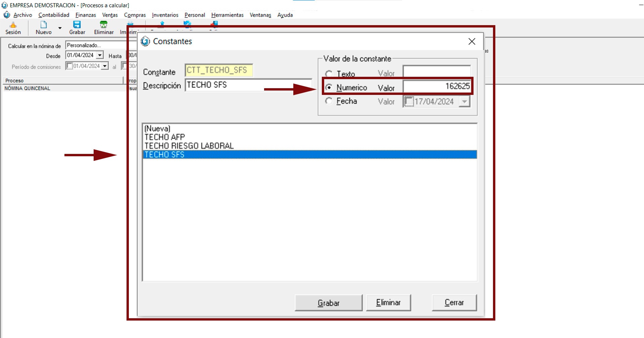
Task: Select the Texto radio button
Action: point(329,74)
